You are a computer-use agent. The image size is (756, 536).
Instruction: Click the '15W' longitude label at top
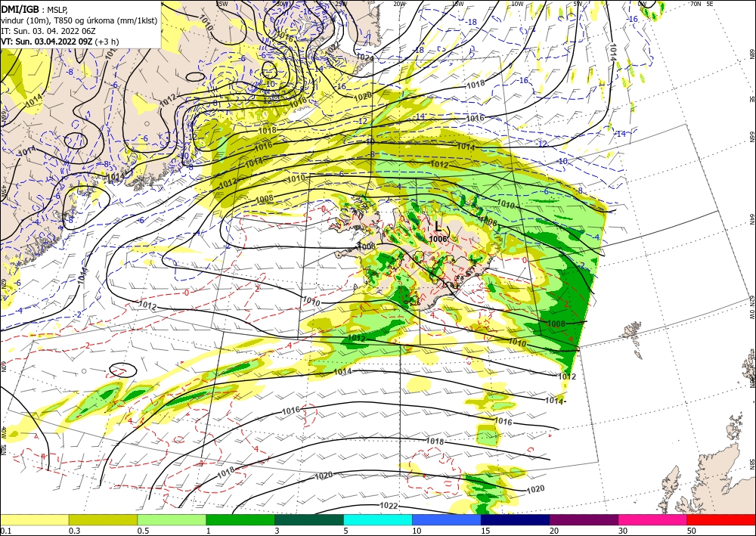(458, 3)
